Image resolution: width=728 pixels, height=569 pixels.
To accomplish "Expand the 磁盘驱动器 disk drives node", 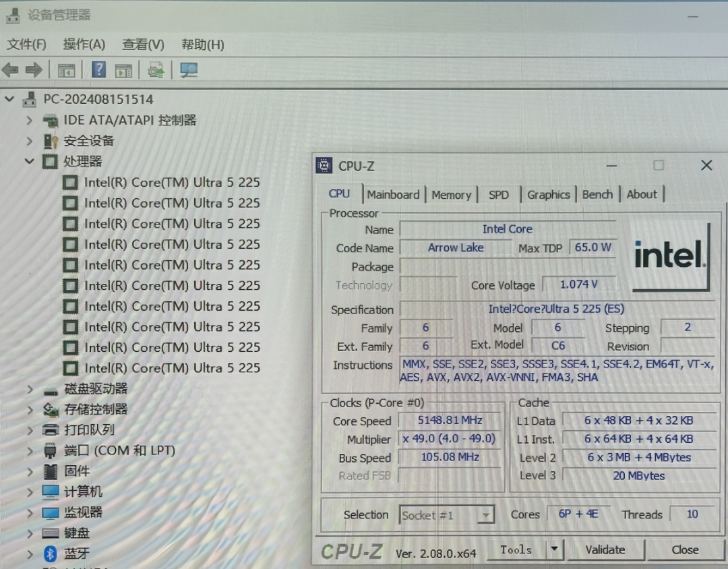I will [x=29, y=389].
